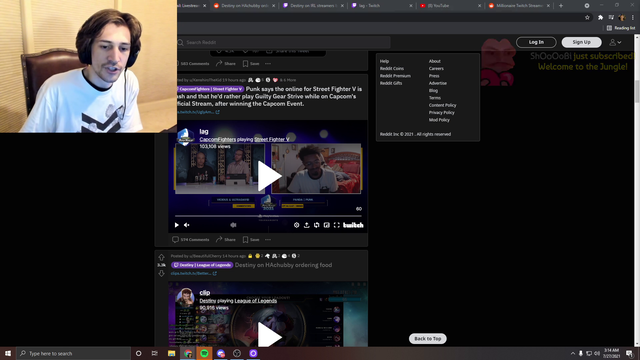Open the twitch link under Punk post title
This screenshot has width=640, height=360.
[x=198, y=112]
